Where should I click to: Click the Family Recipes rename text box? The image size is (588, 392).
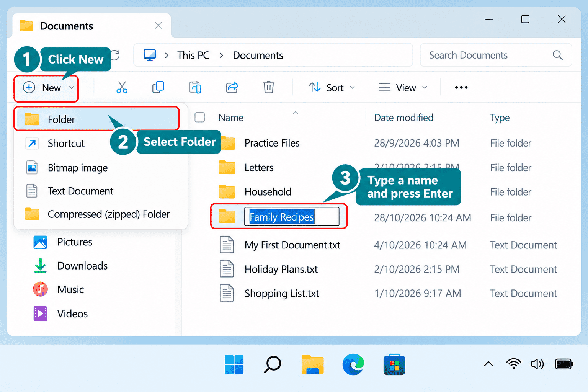pos(292,217)
